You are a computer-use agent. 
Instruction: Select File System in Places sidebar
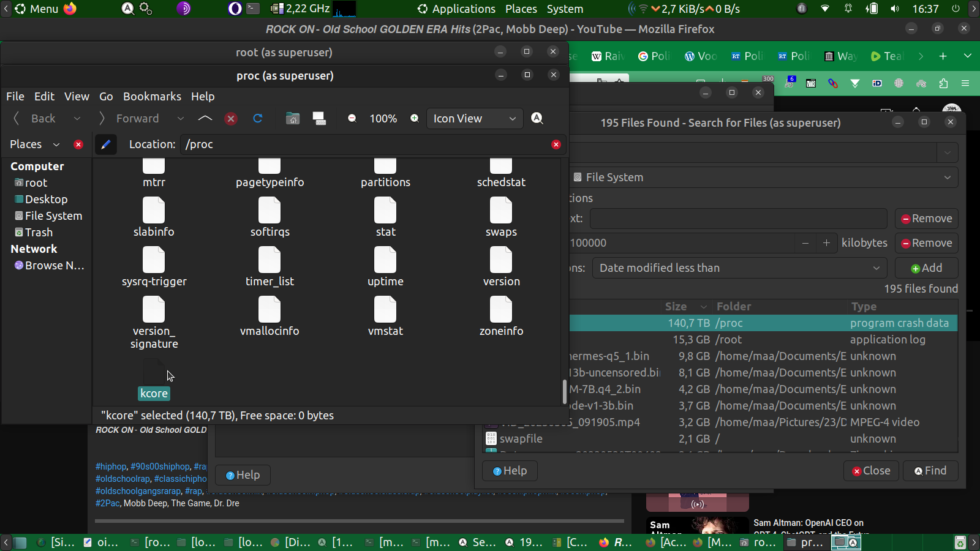pyautogui.click(x=53, y=216)
